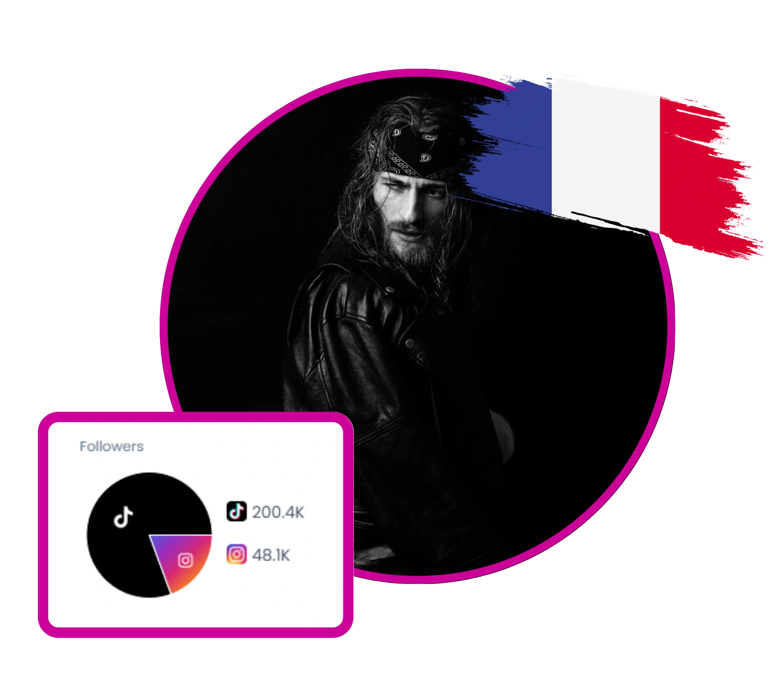Click the metal snap button on the jacket
The image size is (784, 687).
(410, 343)
